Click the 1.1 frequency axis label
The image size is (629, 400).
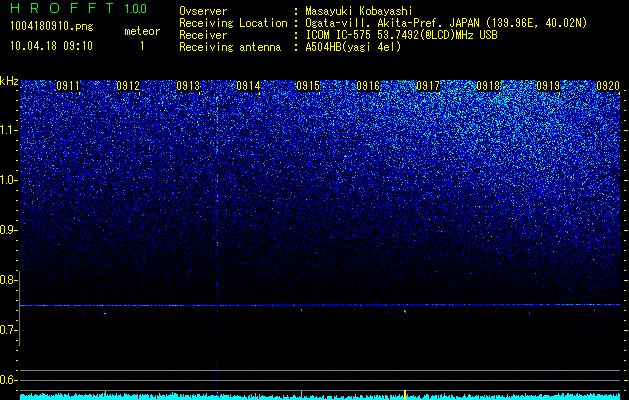pyautogui.click(x=9, y=130)
